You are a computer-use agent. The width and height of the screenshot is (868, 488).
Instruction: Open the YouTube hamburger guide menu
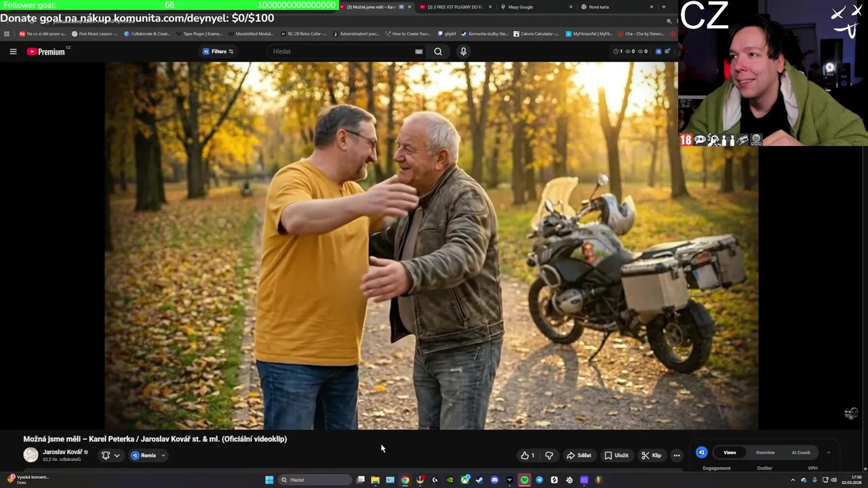click(x=13, y=52)
